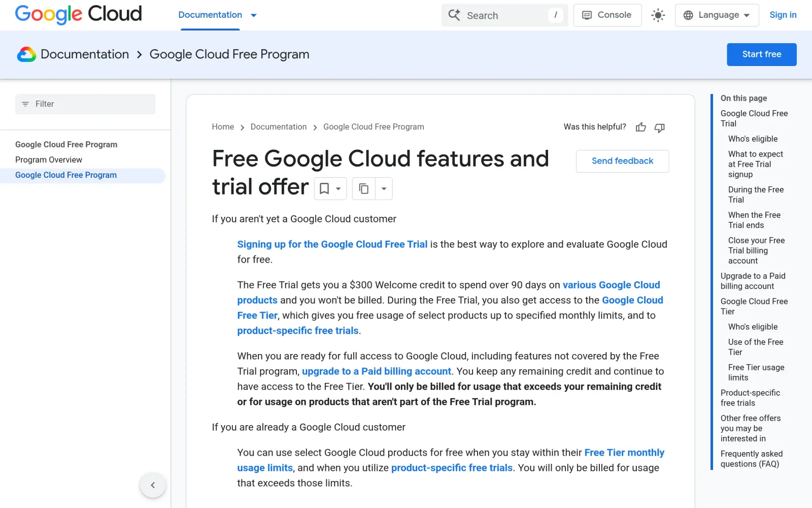
Task: Click the Filter lines icon in sidebar
Action: (x=25, y=104)
